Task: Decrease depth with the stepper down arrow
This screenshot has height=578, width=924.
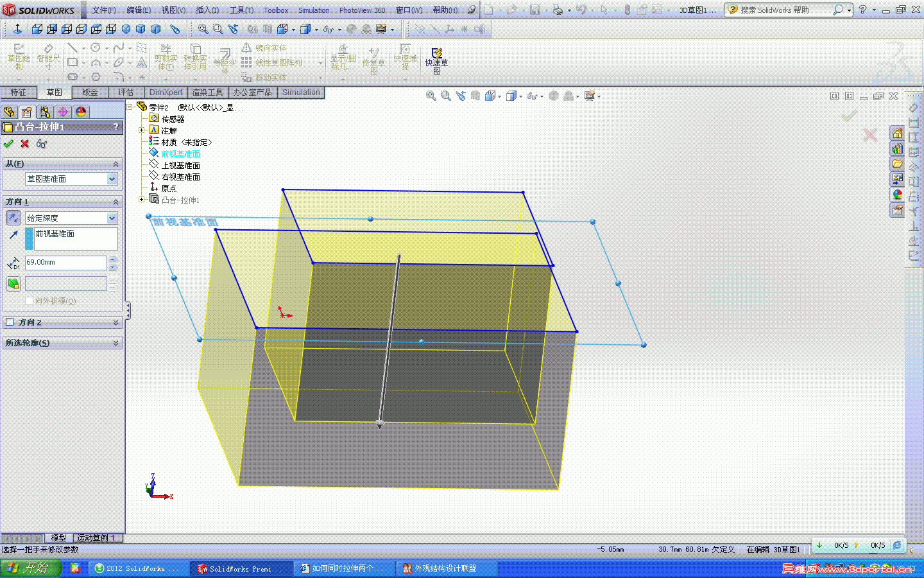Action: [x=113, y=267]
